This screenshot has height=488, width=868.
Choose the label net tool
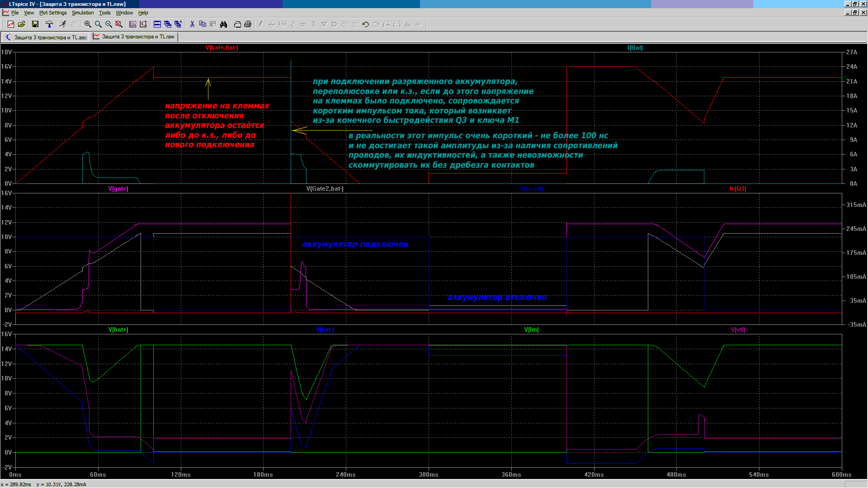[283, 24]
